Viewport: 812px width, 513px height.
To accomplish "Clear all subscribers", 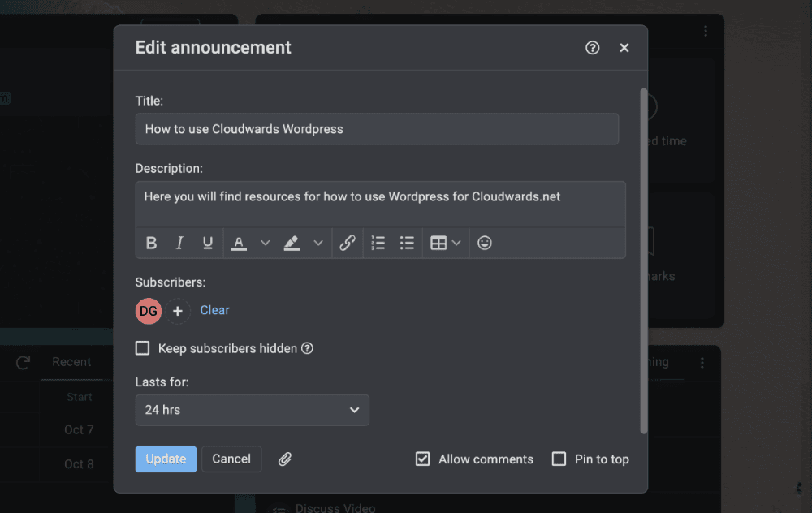I will coord(215,310).
